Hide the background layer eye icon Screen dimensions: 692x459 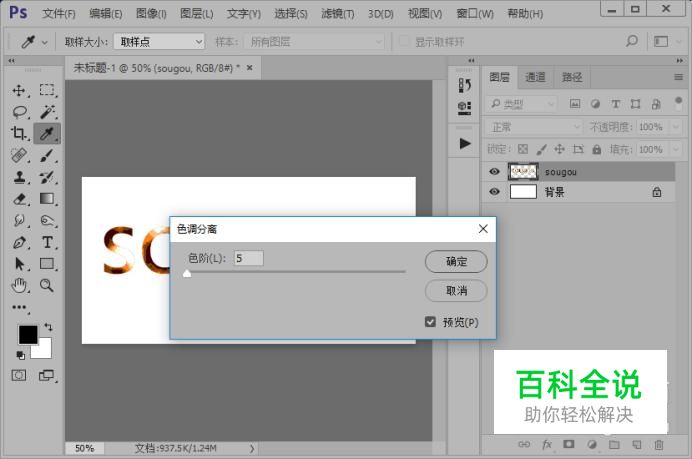tap(494, 192)
